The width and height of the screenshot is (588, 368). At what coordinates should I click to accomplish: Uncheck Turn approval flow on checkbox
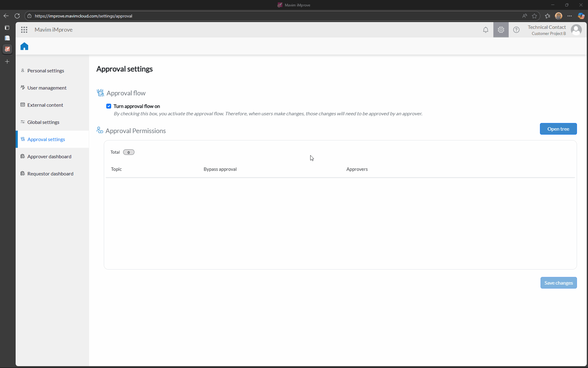[109, 106]
